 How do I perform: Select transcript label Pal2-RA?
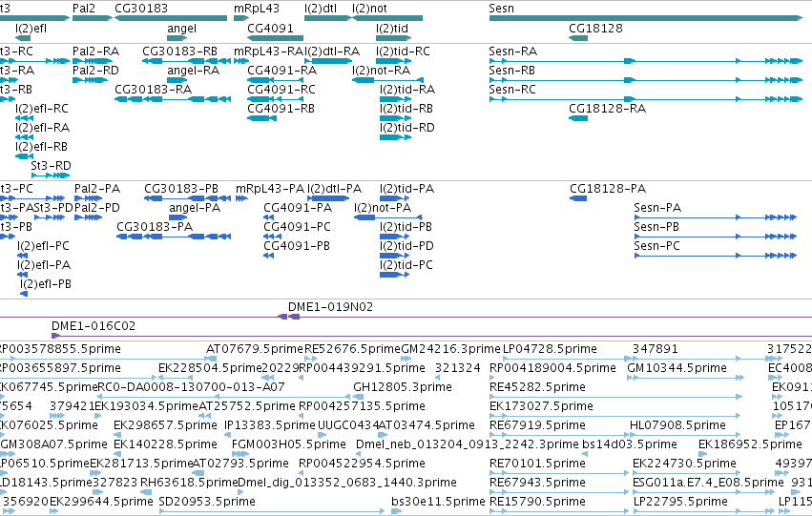coord(95,52)
